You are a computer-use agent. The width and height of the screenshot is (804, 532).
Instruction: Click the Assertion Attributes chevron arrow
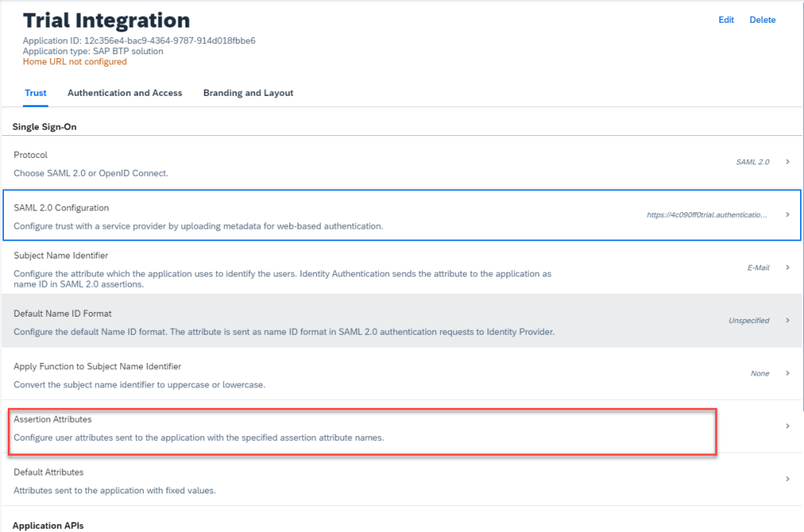787,426
